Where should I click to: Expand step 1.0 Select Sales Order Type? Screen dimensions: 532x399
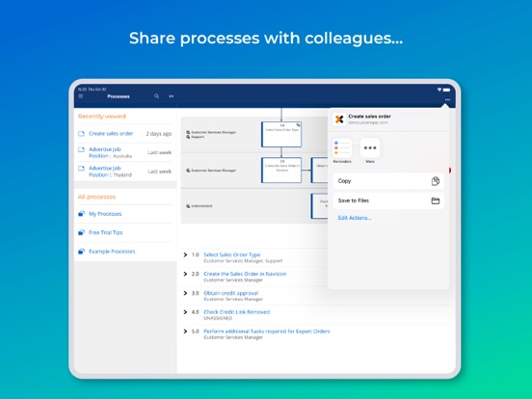pyautogui.click(x=185, y=254)
